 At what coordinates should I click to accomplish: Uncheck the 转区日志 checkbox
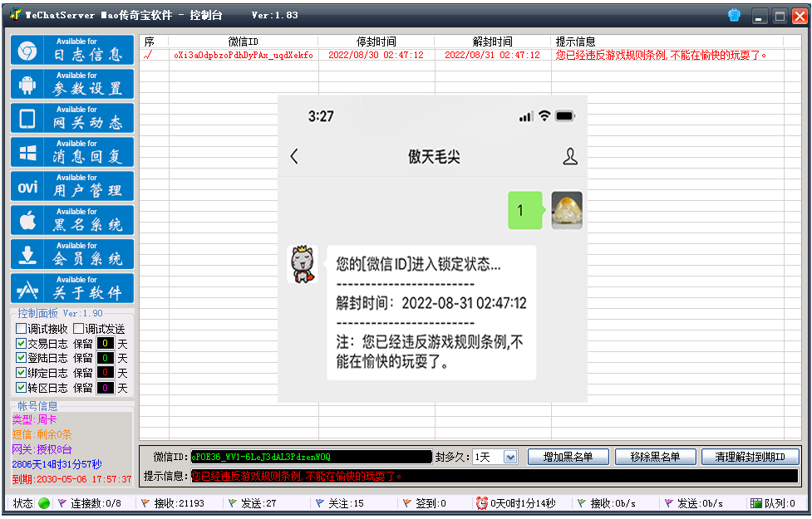22,388
